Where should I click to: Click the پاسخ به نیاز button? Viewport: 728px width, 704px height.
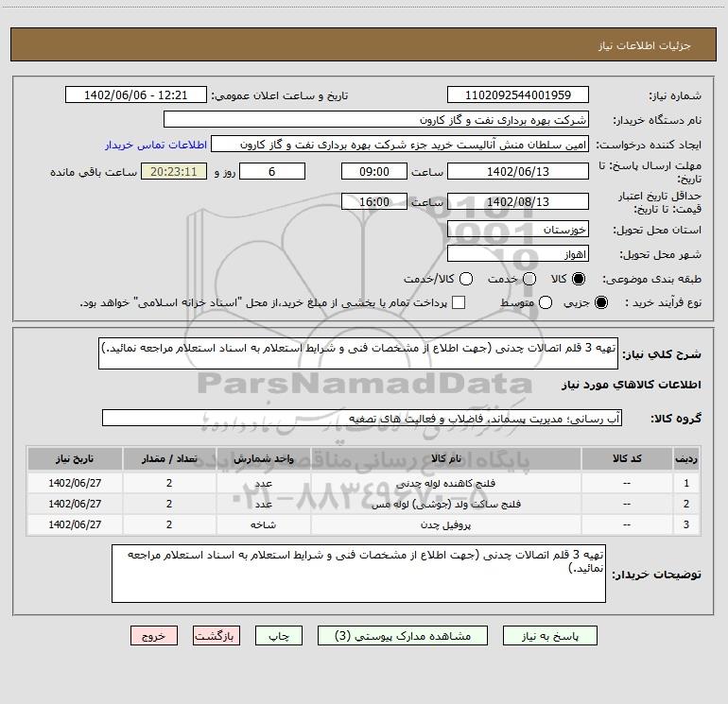click(549, 636)
